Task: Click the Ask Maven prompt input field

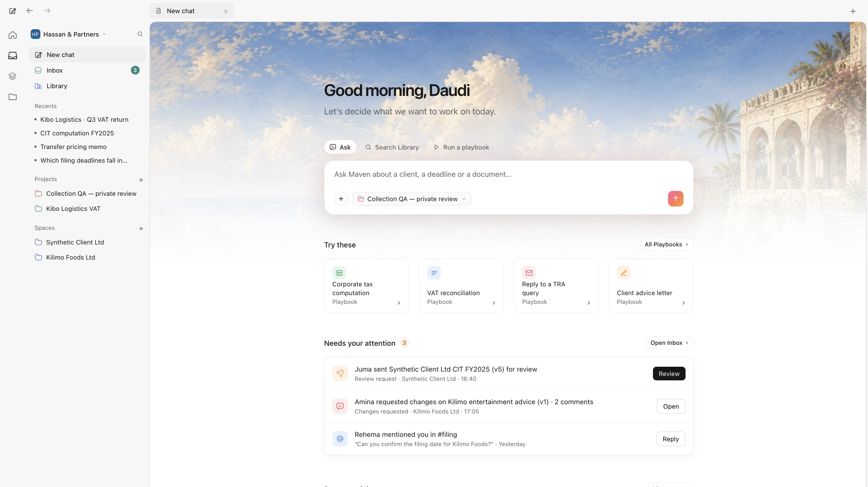Action: coord(508,174)
